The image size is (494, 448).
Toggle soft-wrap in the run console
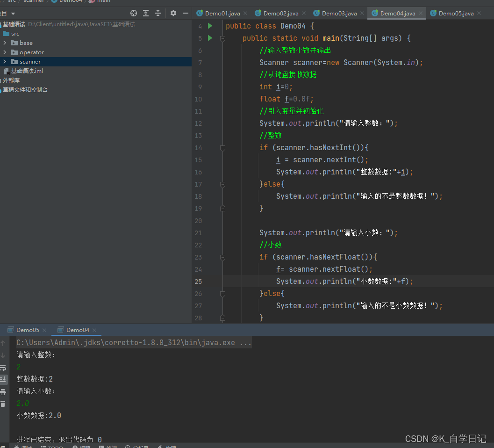(x=3, y=368)
